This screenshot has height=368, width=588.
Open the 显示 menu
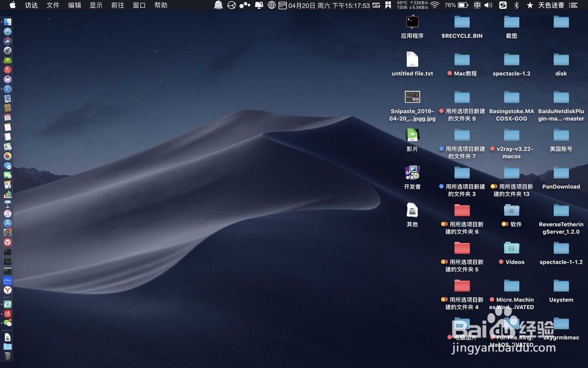pyautogui.click(x=96, y=5)
